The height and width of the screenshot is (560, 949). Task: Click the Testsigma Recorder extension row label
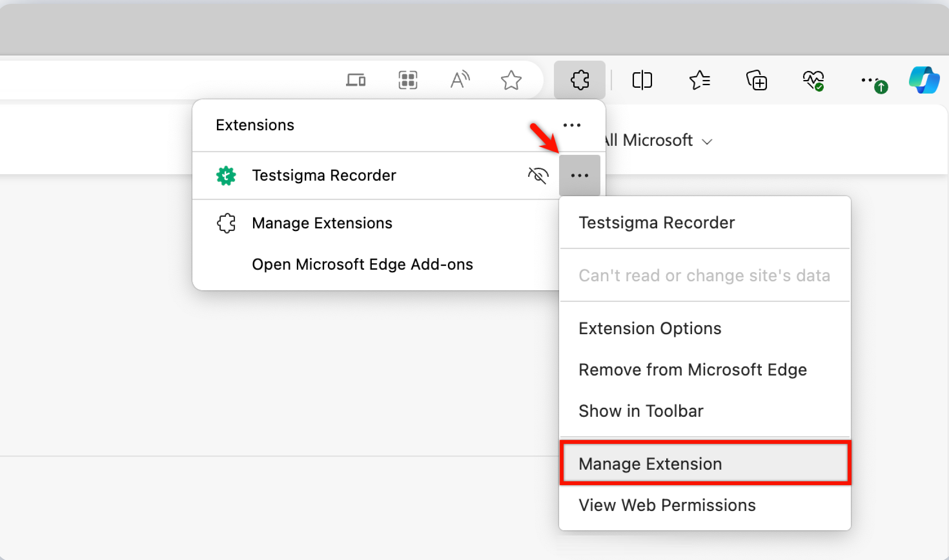coord(324,175)
